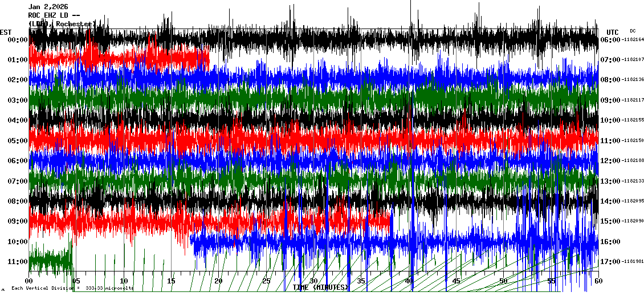Click the UTC timezone label on right

pos(613,32)
